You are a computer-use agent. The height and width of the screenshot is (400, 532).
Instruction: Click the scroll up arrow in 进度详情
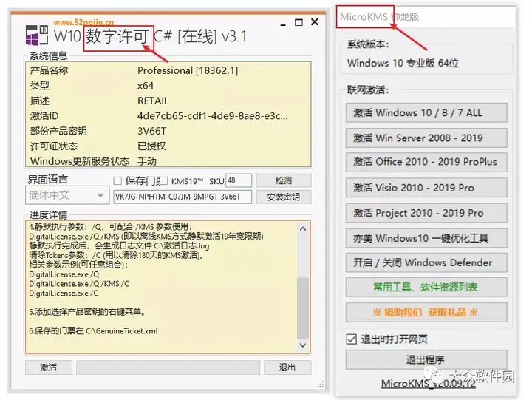coord(303,229)
